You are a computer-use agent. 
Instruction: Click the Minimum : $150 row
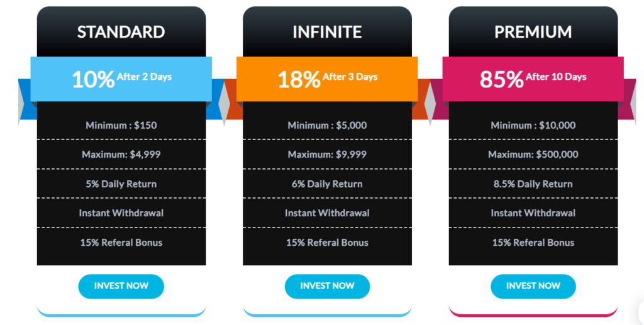pos(121,125)
